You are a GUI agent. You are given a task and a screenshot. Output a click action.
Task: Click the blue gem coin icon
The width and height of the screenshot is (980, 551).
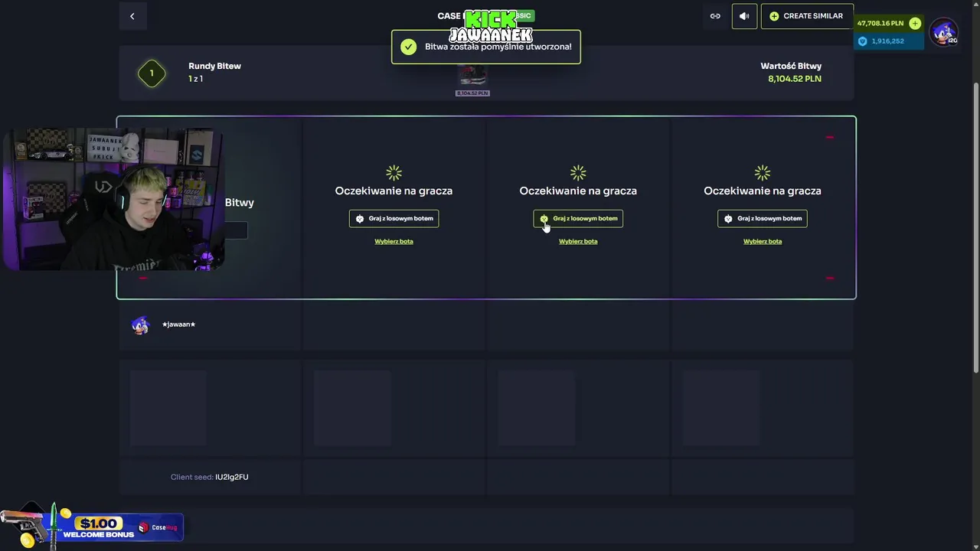[863, 41]
